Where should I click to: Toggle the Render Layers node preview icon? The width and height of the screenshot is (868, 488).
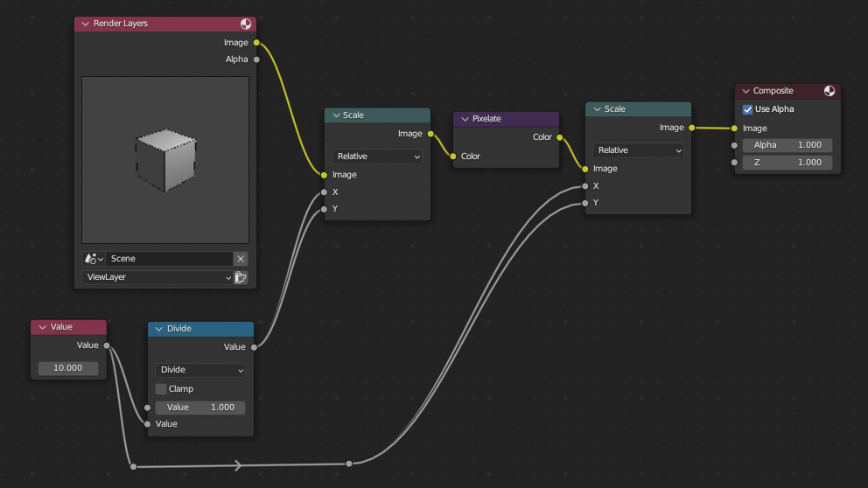click(246, 24)
